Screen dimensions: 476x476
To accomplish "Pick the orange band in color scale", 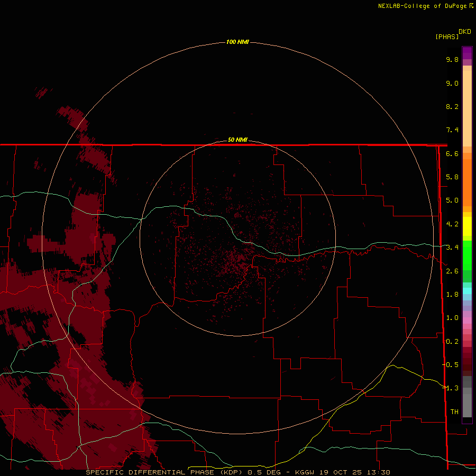I will 467,182.
